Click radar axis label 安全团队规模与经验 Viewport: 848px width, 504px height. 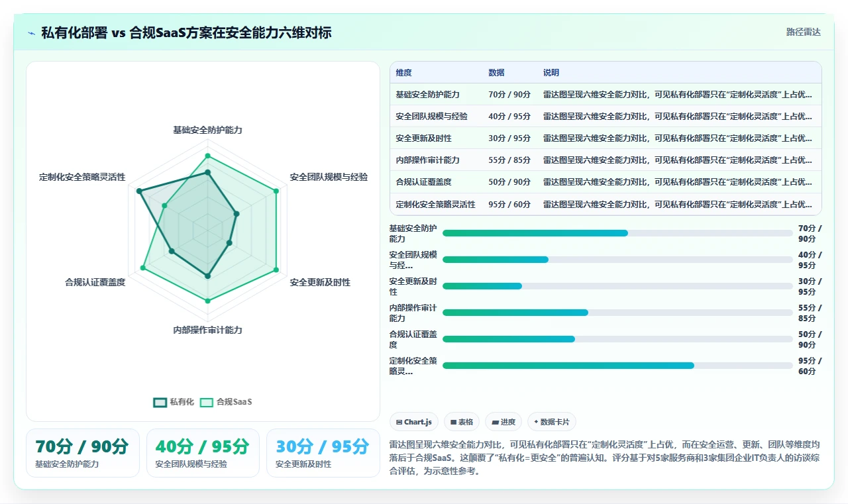tap(329, 177)
